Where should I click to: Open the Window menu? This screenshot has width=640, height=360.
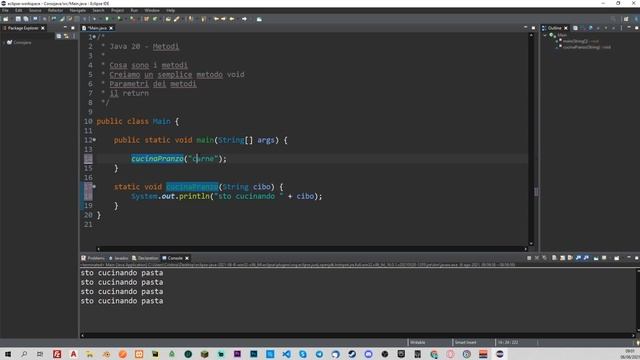point(152,10)
